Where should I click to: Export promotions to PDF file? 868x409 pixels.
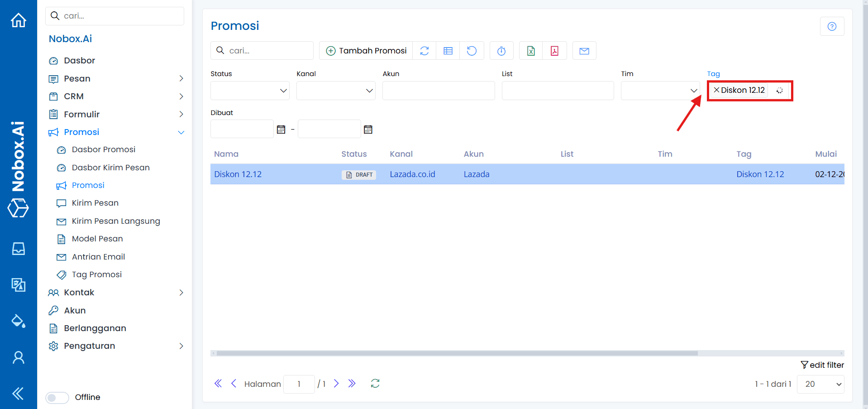[554, 51]
